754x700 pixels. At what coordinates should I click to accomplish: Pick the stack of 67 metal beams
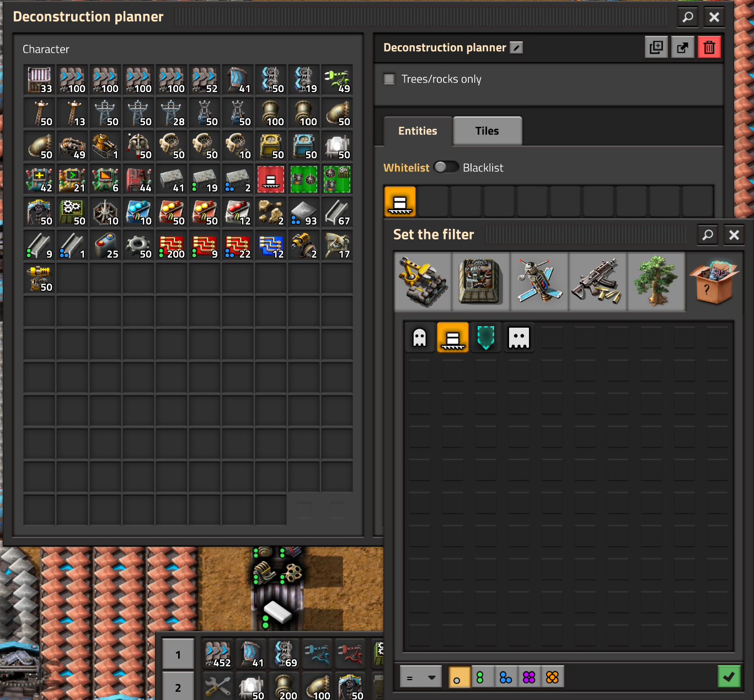[337, 212]
